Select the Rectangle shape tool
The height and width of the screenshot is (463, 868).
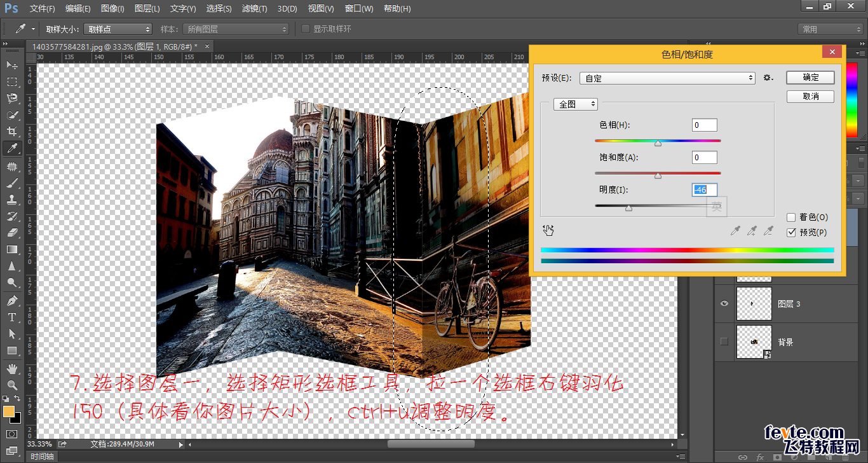12,350
